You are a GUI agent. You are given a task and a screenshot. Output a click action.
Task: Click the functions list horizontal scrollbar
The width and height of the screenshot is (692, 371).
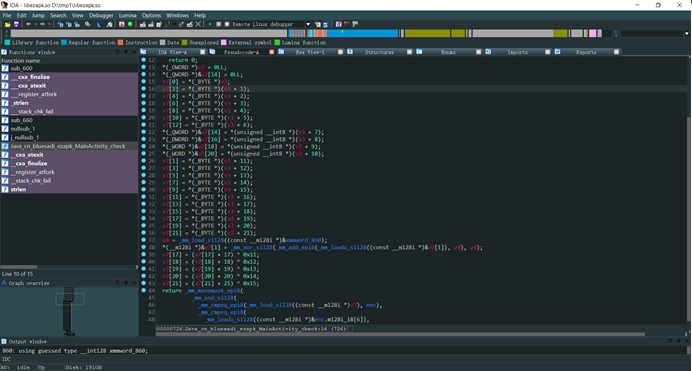pos(19,267)
